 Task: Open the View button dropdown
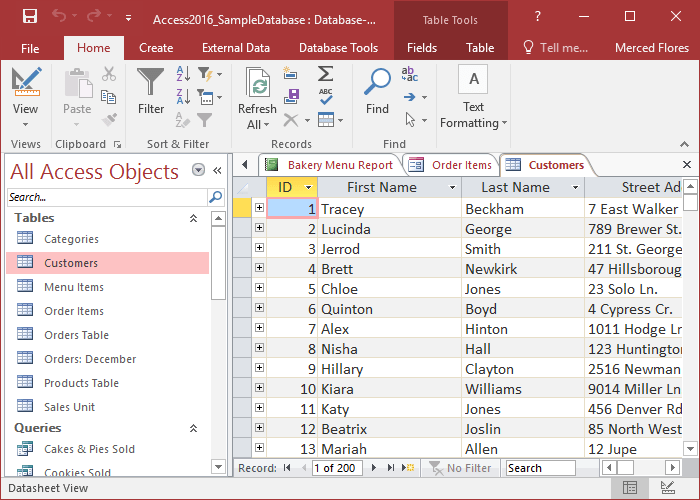[25, 124]
